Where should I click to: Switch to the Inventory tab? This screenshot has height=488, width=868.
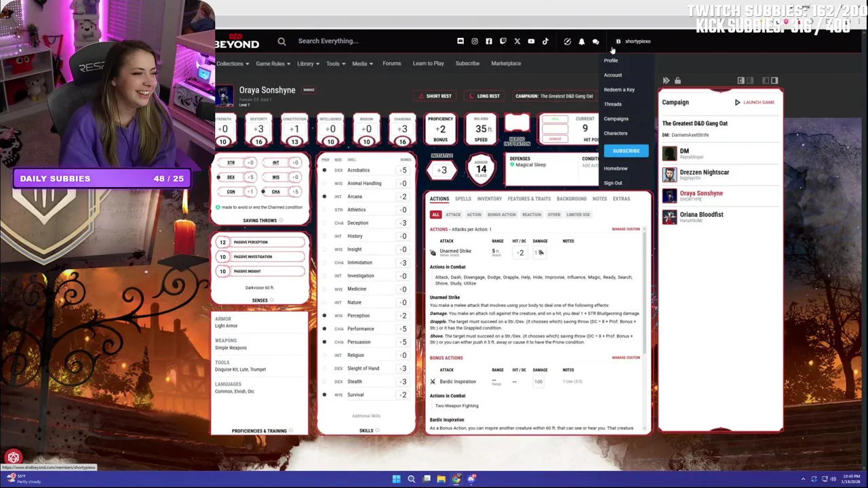pos(489,199)
